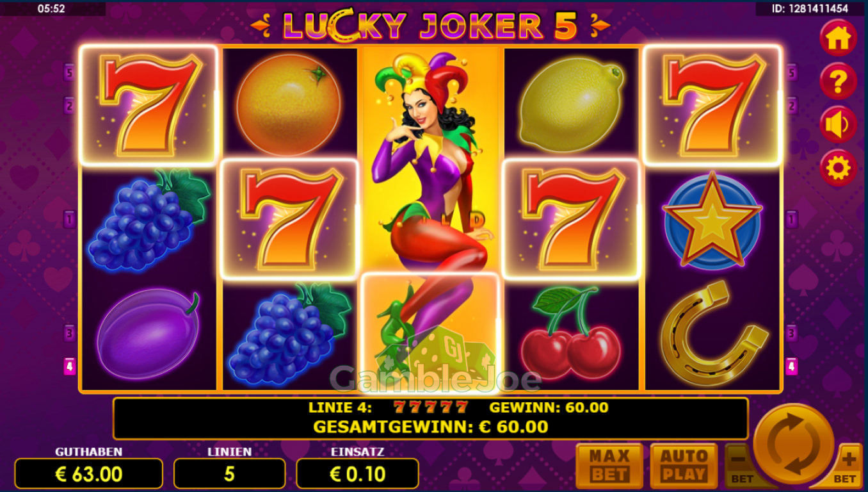Start AUTO PLAY mode
This screenshot has height=492, width=868.
coord(684,466)
